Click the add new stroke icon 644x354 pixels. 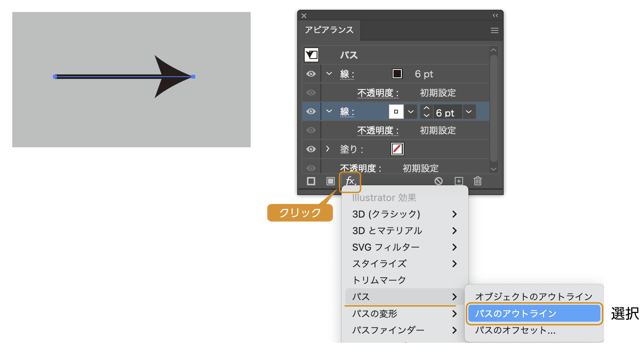click(311, 181)
